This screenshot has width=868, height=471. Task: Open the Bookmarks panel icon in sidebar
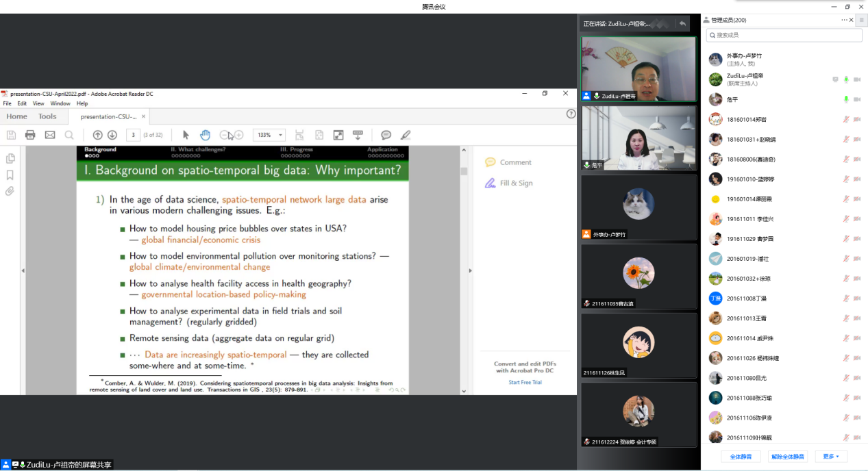tap(10, 175)
